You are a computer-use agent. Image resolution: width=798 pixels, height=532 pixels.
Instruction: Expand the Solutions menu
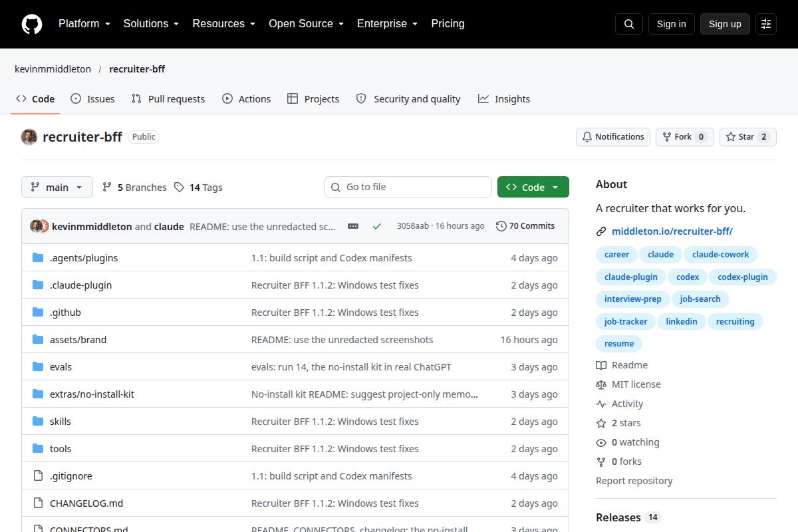point(151,24)
